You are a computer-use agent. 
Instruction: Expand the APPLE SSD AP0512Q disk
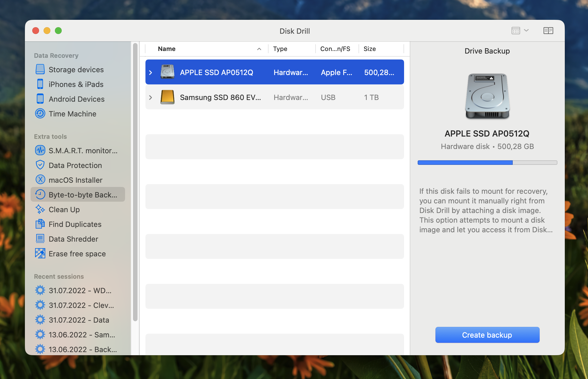(151, 72)
